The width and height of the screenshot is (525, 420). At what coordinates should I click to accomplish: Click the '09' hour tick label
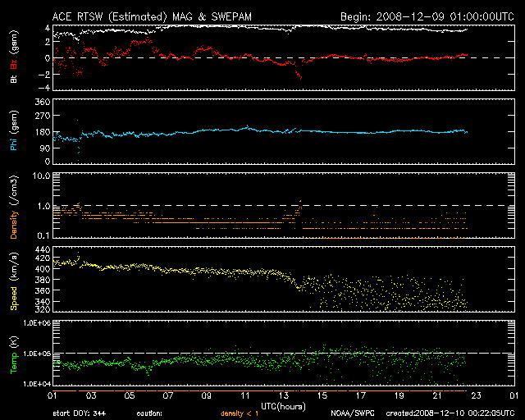(206, 396)
